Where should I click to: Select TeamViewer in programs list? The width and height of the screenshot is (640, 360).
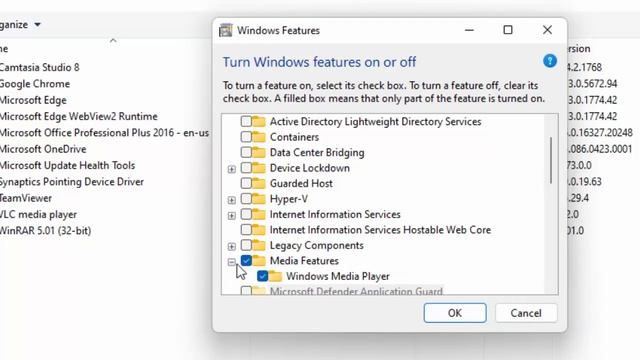tap(26, 198)
